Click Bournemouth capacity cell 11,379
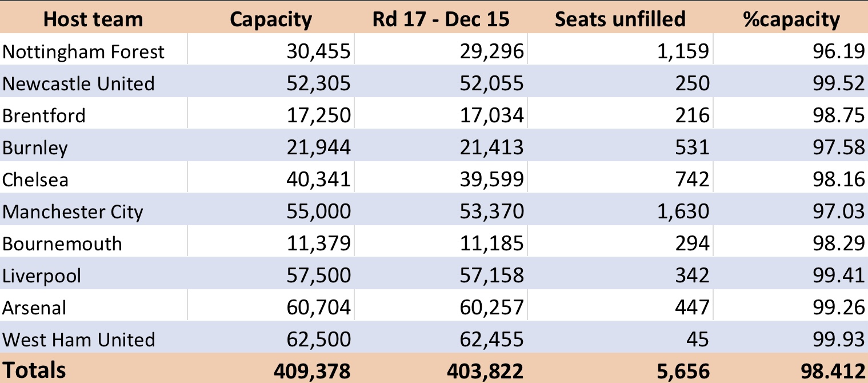This screenshot has width=868, height=383. (318, 244)
